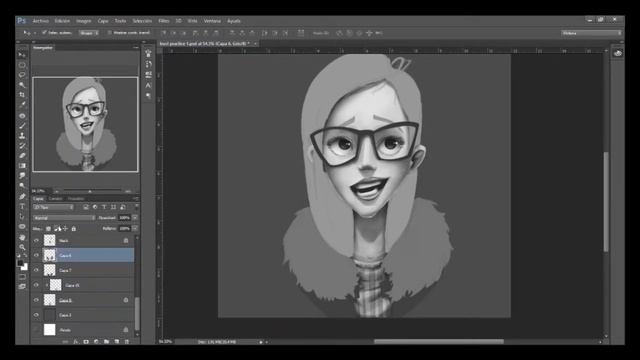640x360 pixels.
Task: Click the vertical canvas scrollbar
Action: coord(606,202)
